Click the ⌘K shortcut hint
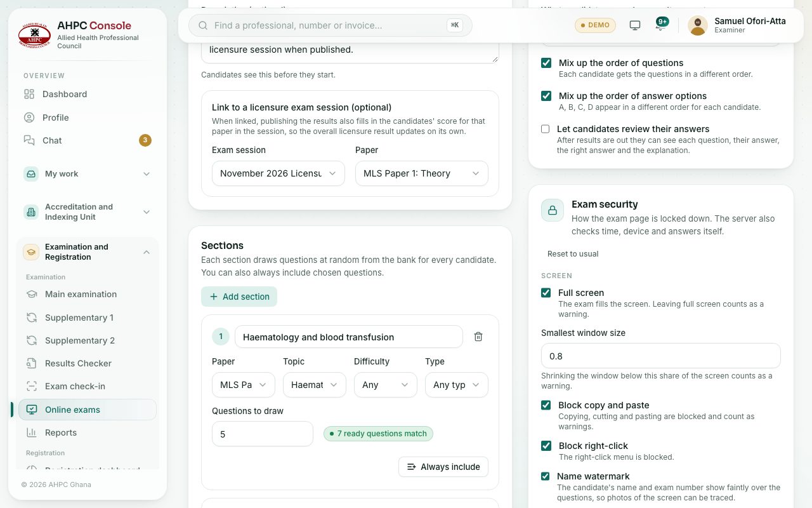 click(x=455, y=25)
